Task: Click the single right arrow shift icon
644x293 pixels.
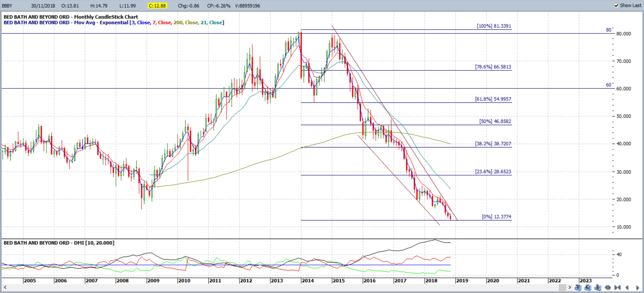Action: coord(637,288)
